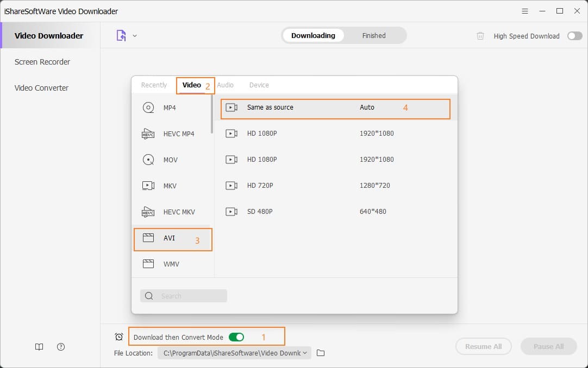
Task: Click the help question mark icon
Action: point(60,347)
